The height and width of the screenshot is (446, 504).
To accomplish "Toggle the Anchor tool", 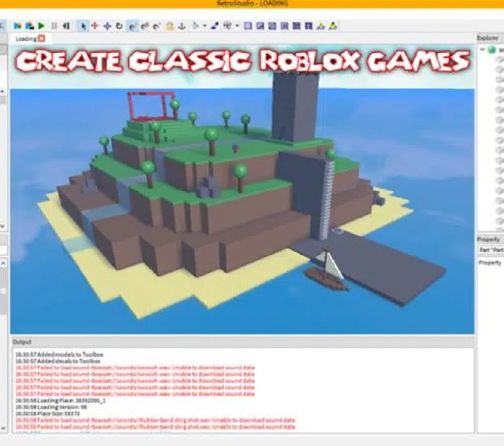I will tap(182, 26).
